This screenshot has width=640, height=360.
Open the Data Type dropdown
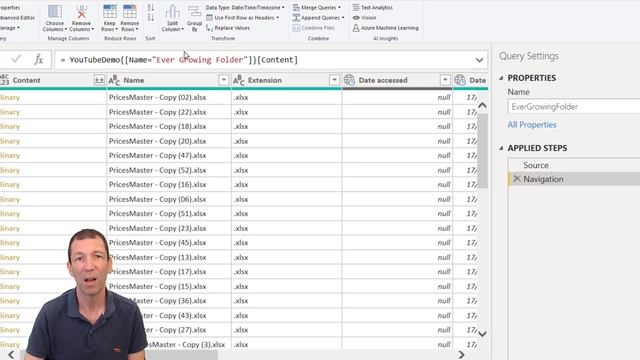245,7
